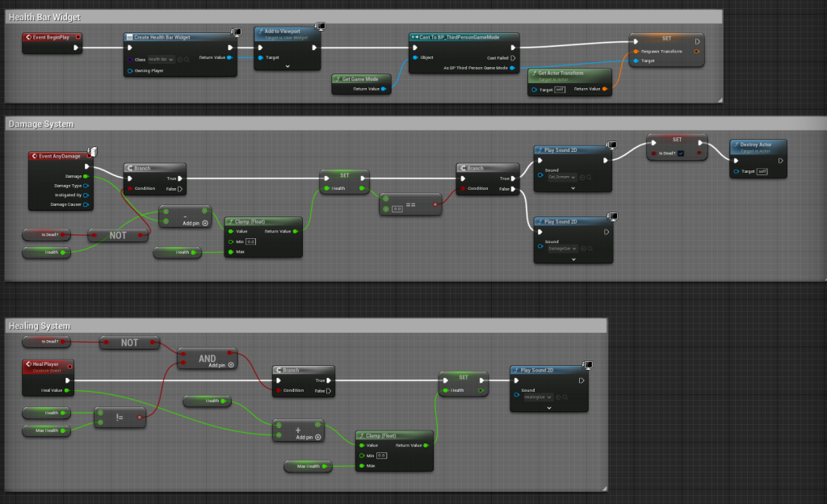Click the Min value field on Healing Clamp node
827x504 pixels.
click(380, 456)
